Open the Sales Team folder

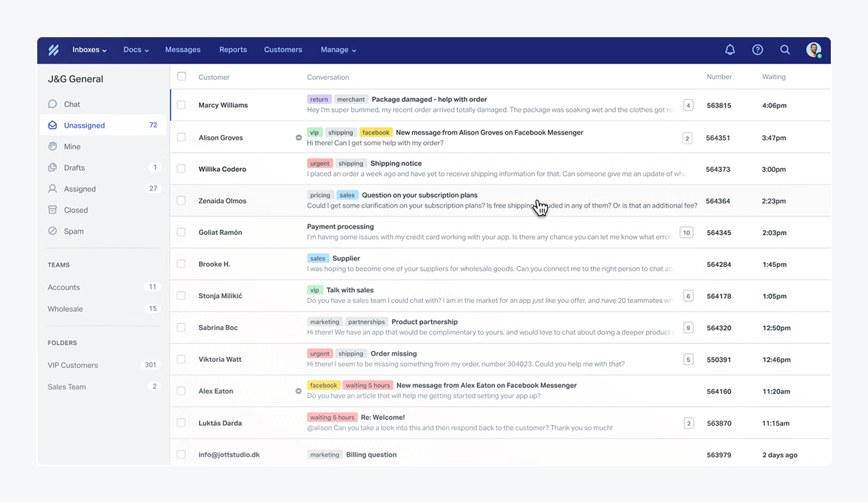(66, 386)
